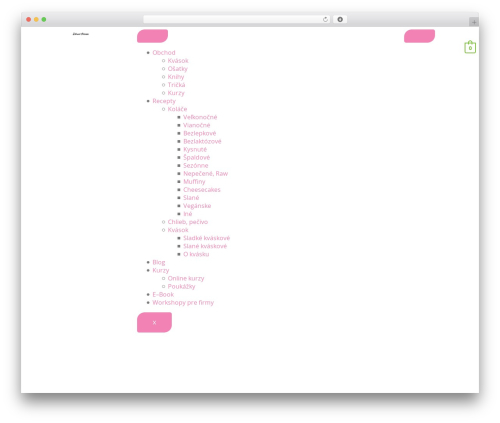Select Vegánske recipes link
This screenshot has height=423, width=500.
197,206
